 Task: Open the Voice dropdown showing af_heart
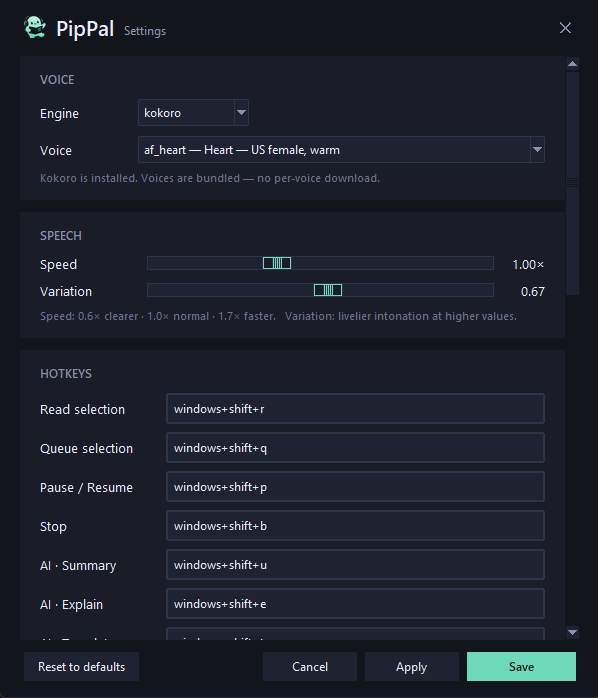tap(341, 150)
